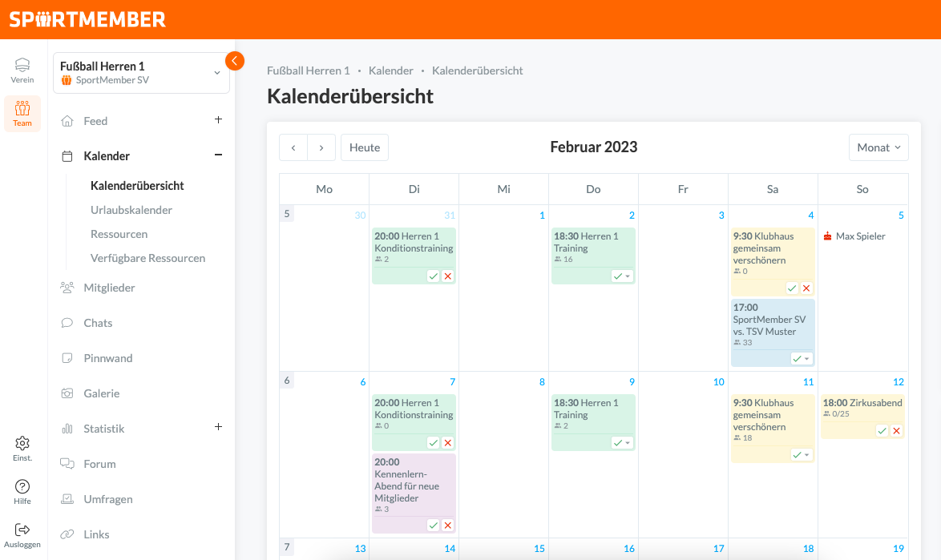Accept Konditionstraining on the 31st with checkmark
Viewport: 941px width, 560px height.
[x=433, y=276]
